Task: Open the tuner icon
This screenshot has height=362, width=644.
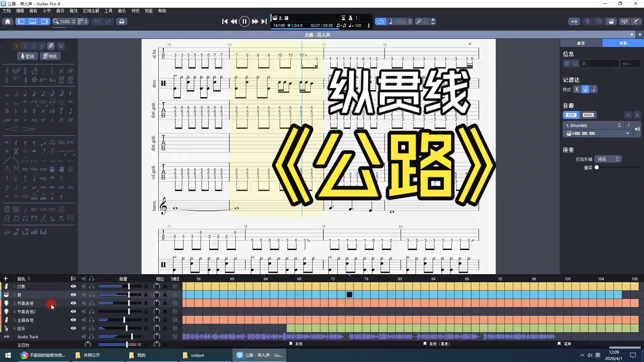Action: (x=624, y=21)
